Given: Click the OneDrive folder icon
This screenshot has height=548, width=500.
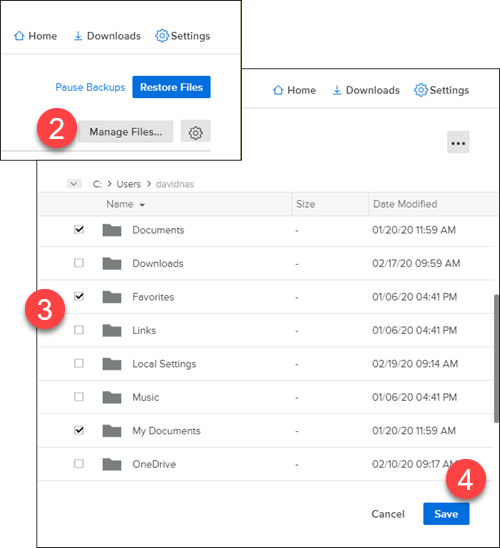Looking at the screenshot, I should 112,464.
